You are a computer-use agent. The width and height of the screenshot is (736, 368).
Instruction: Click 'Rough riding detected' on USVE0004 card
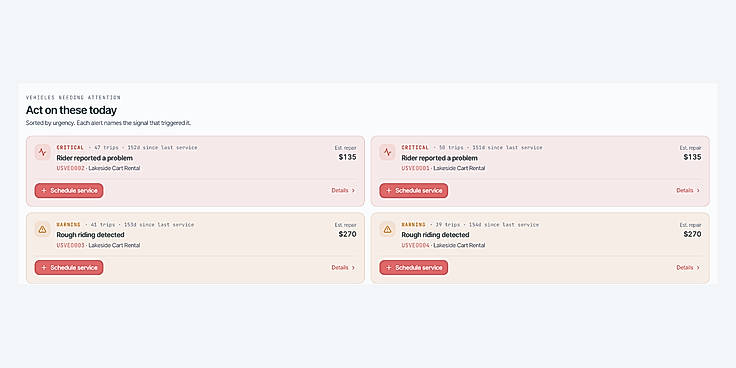435,235
